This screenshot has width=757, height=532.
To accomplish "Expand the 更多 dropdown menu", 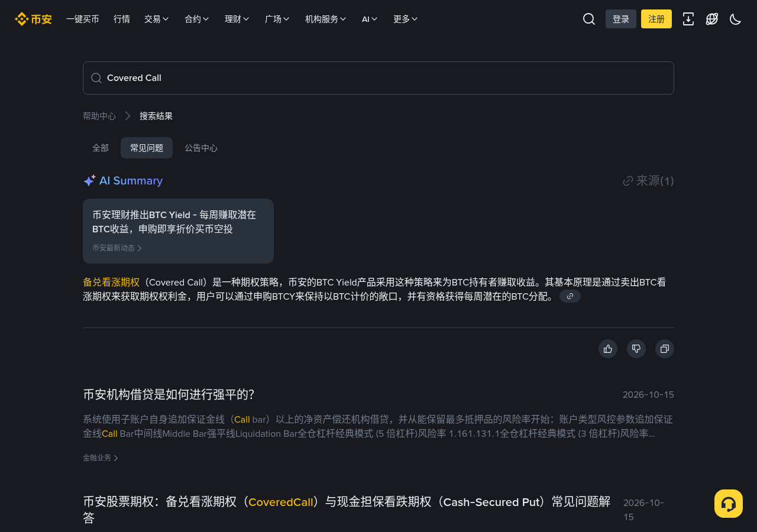I will [406, 19].
